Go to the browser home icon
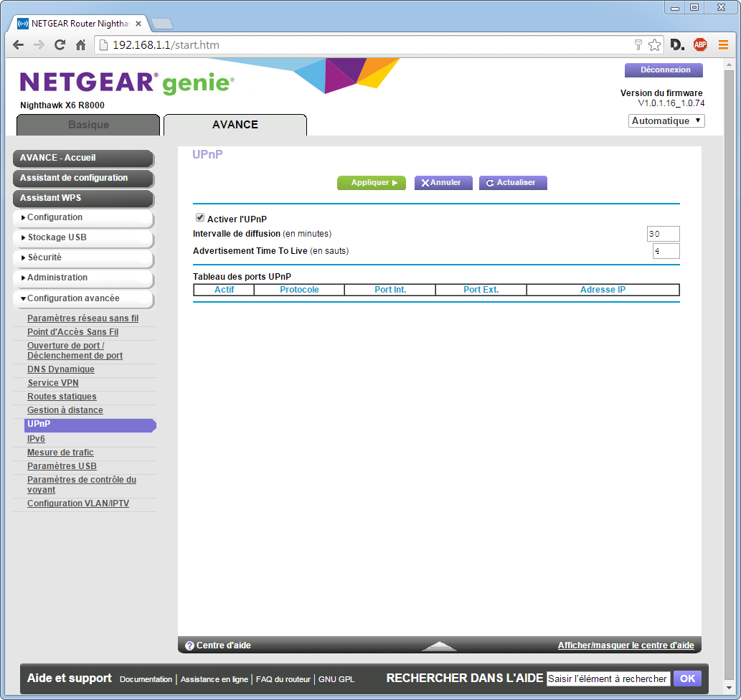Image resolution: width=741 pixels, height=700 pixels. point(81,45)
